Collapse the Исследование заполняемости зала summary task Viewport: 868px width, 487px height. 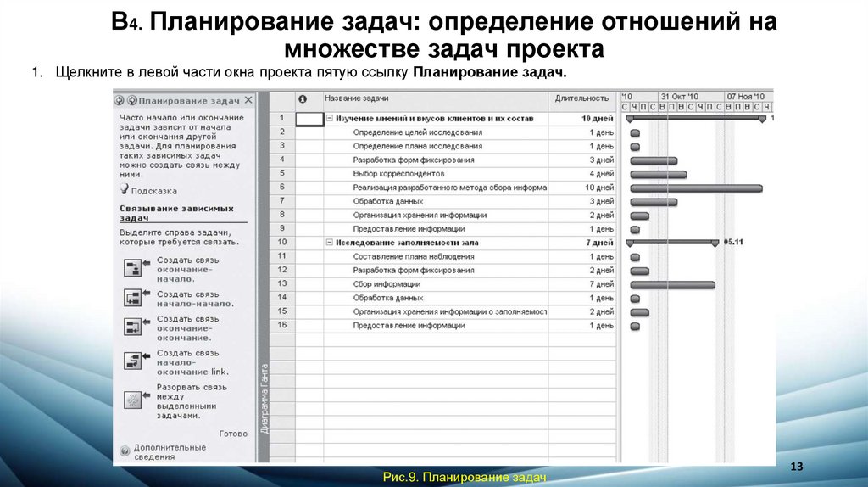coord(330,242)
